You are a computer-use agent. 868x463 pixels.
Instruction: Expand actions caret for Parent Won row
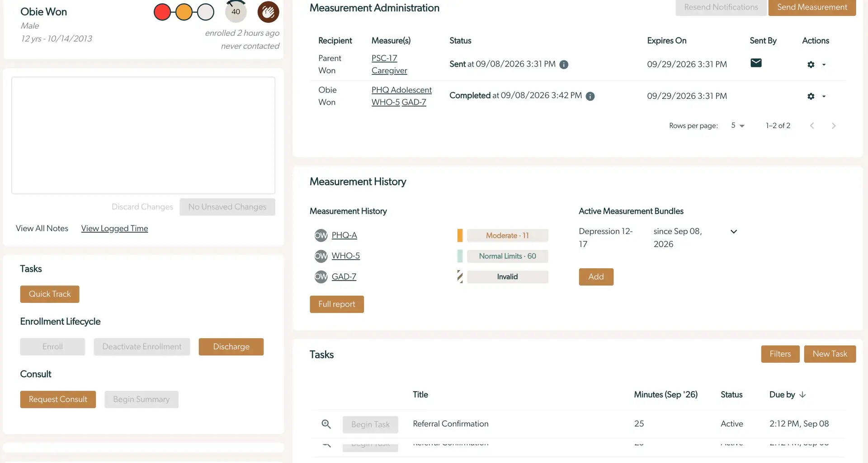824,65
